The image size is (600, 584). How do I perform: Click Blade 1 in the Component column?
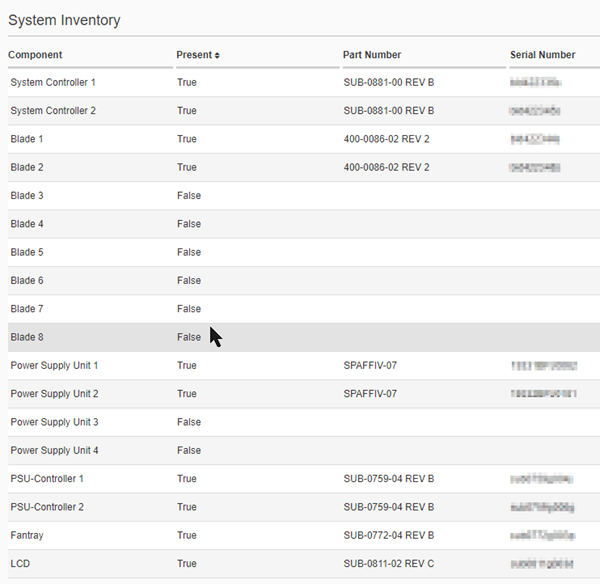point(27,139)
